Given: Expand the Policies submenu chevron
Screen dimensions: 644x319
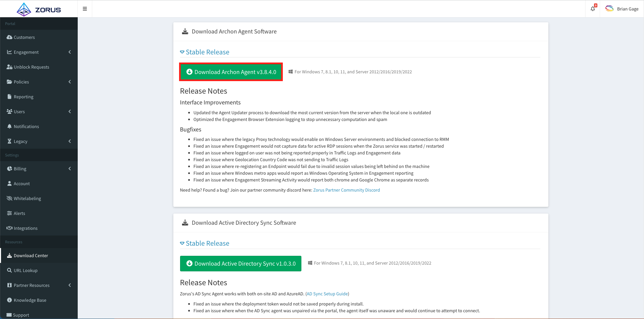Looking at the screenshot, I should point(70,82).
